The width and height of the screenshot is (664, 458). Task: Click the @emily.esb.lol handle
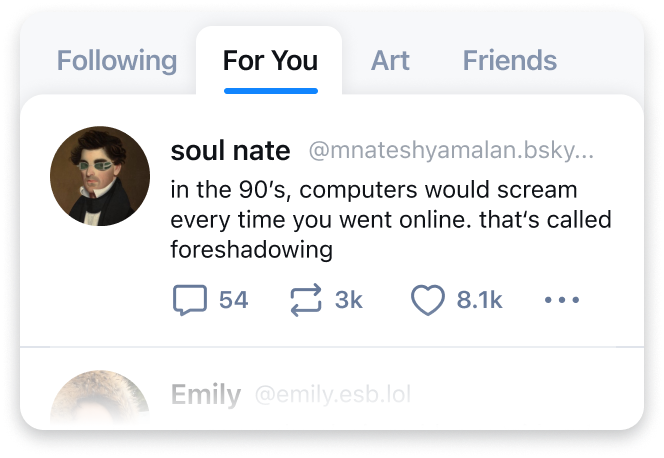pyautogui.click(x=332, y=395)
